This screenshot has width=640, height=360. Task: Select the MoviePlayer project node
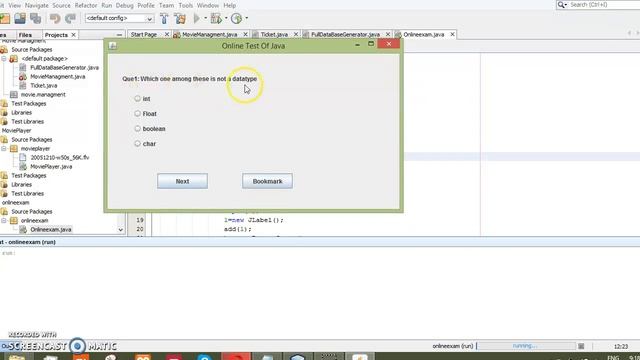pyautogui.click(x=16, y=131)
